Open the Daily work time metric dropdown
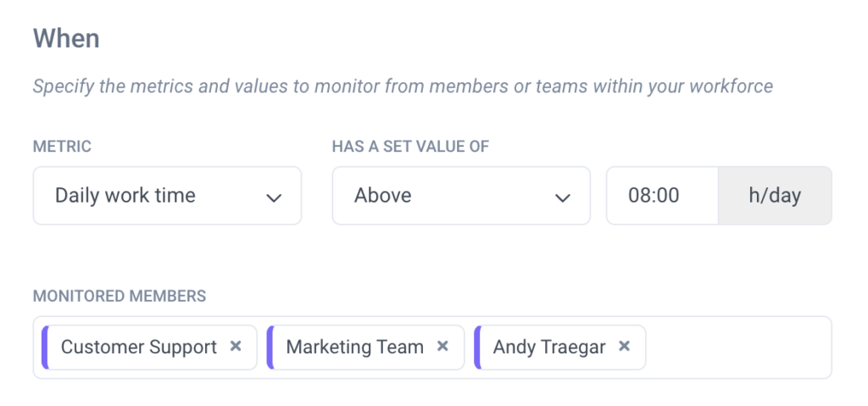Viewport: 868px width, 406px height. point(167,196)
